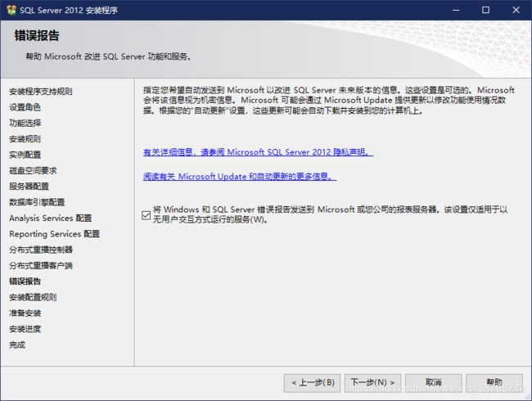
Task: Open the Microsoft SQL Server 2012 privacy statement link
Action: [258, 152]
